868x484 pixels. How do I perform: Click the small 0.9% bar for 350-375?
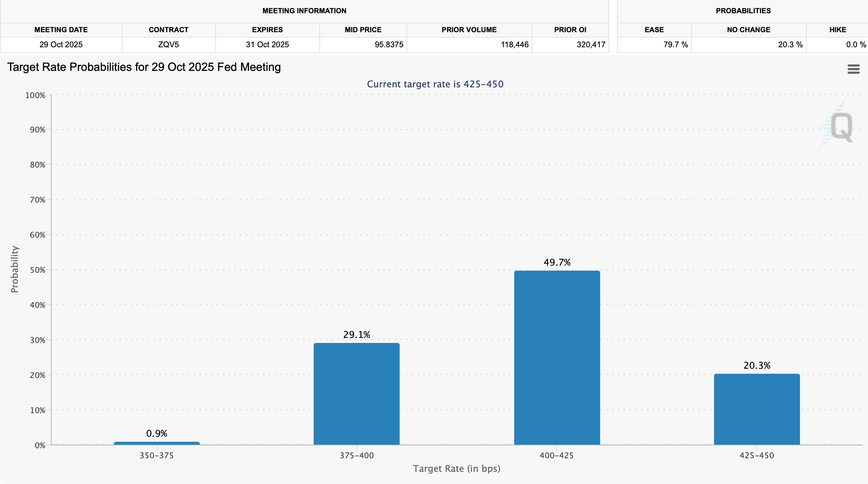click(156, 443)
